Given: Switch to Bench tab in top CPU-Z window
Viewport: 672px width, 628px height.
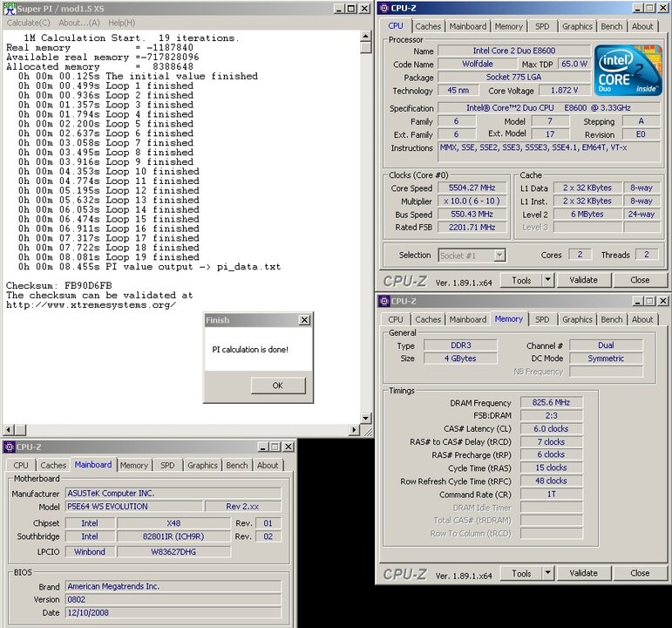Looking at the screenshot, I should (612, 26).
